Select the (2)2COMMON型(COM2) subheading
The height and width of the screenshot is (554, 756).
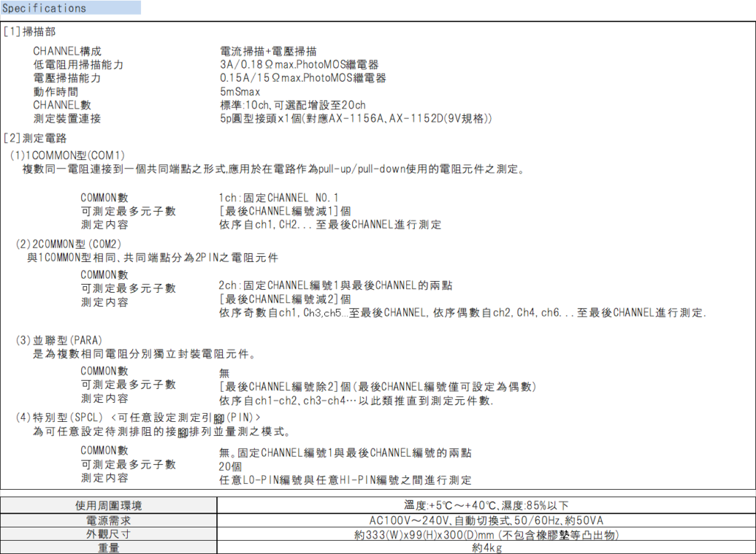click(69, 243)
